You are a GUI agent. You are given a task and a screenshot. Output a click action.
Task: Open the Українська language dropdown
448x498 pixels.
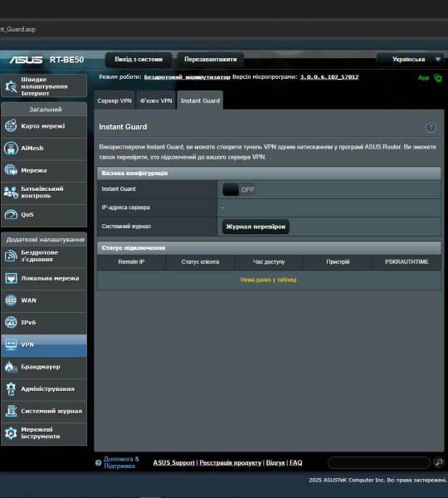(x=410, y=60)
